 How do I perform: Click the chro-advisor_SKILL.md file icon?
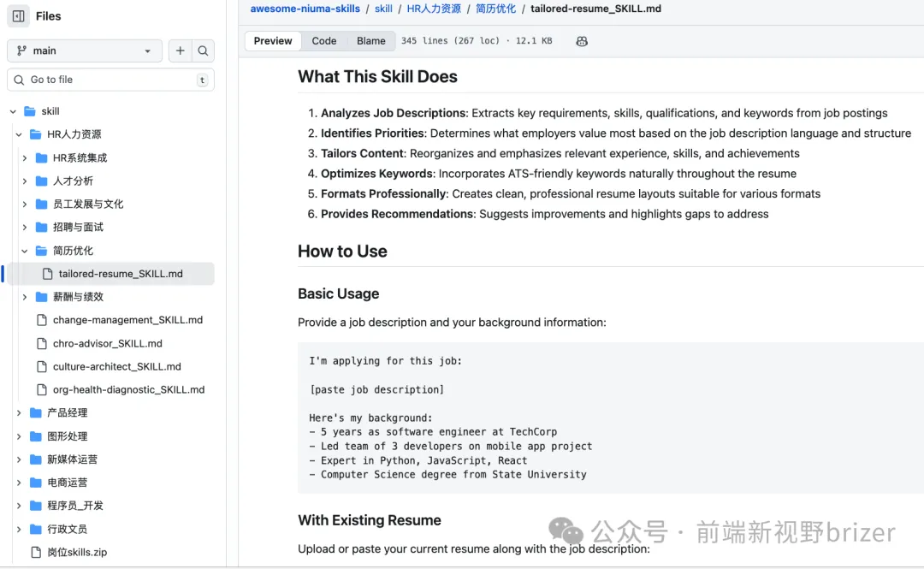pyautogui.click(x=42, y=344)
